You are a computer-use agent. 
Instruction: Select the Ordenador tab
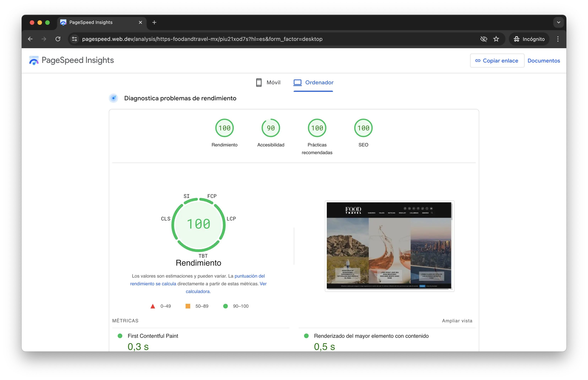point(313,82)
